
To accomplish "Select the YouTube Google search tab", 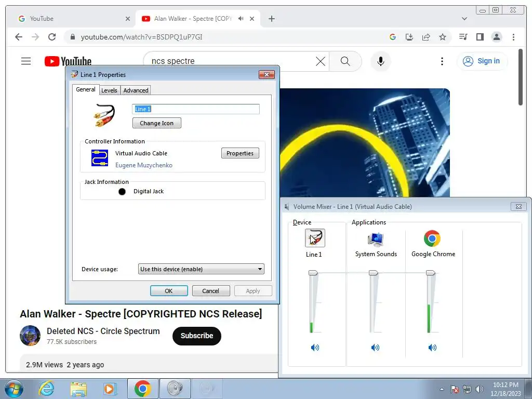I will pos(74,19).
